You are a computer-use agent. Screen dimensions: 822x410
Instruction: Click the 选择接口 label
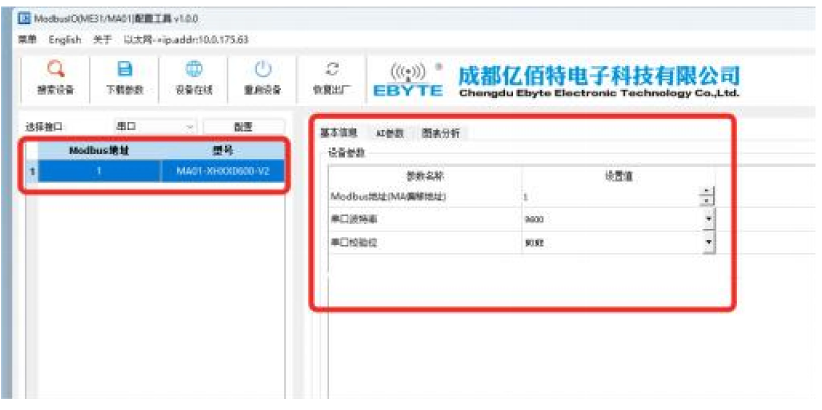pos(44,127)
